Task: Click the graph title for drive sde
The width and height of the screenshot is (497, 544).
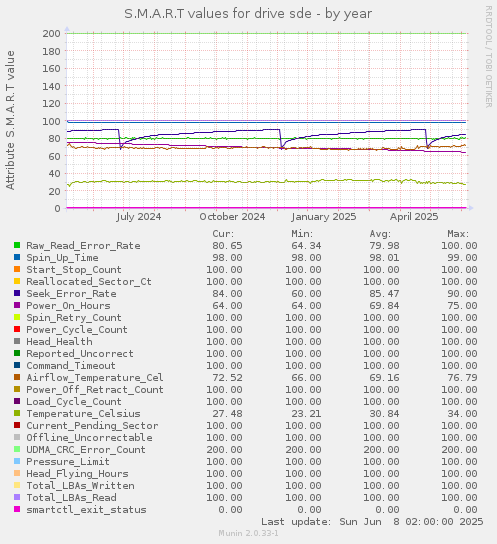Action: [248, 14]
